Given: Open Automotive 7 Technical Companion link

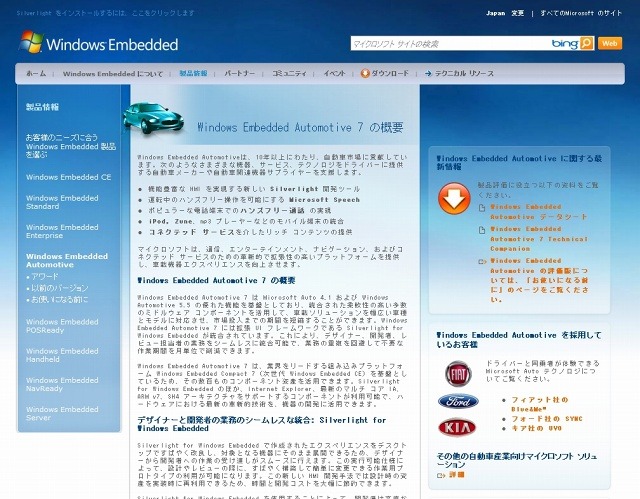Looking at the screenshot, I should click(x=538, y=239).
